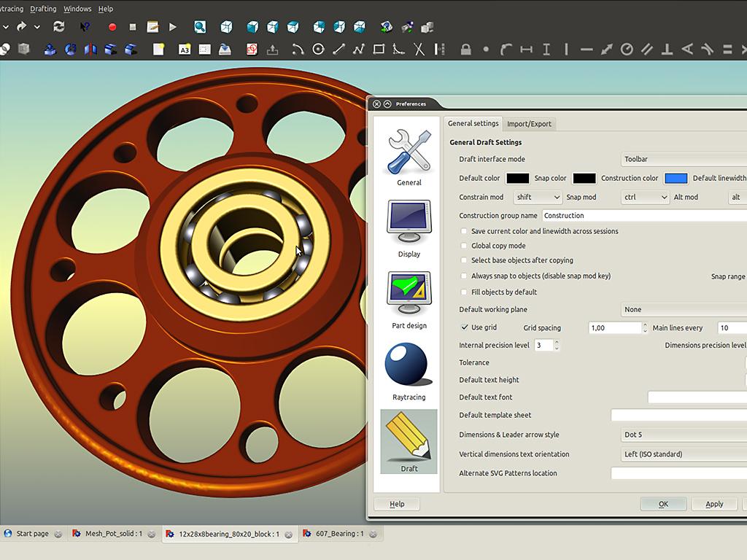Execute macro with the play icon
This screenshot has width=747, height=560.
173,27
